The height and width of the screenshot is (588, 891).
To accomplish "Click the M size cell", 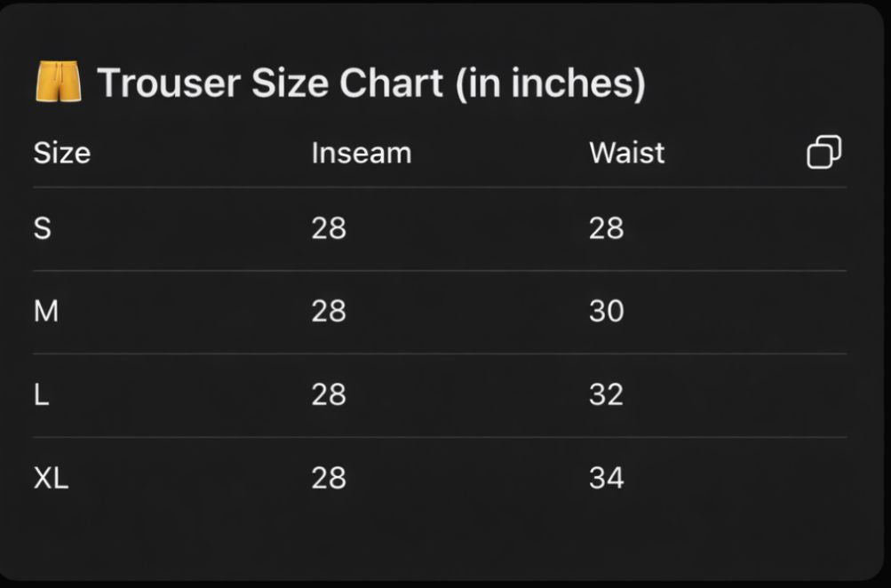I will tap(46, 312).
